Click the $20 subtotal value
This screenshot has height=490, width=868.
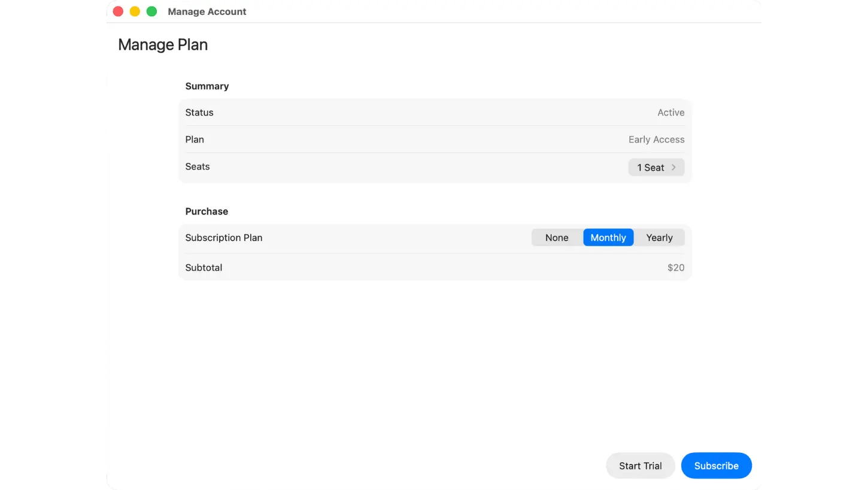click(x=676, y=268)
